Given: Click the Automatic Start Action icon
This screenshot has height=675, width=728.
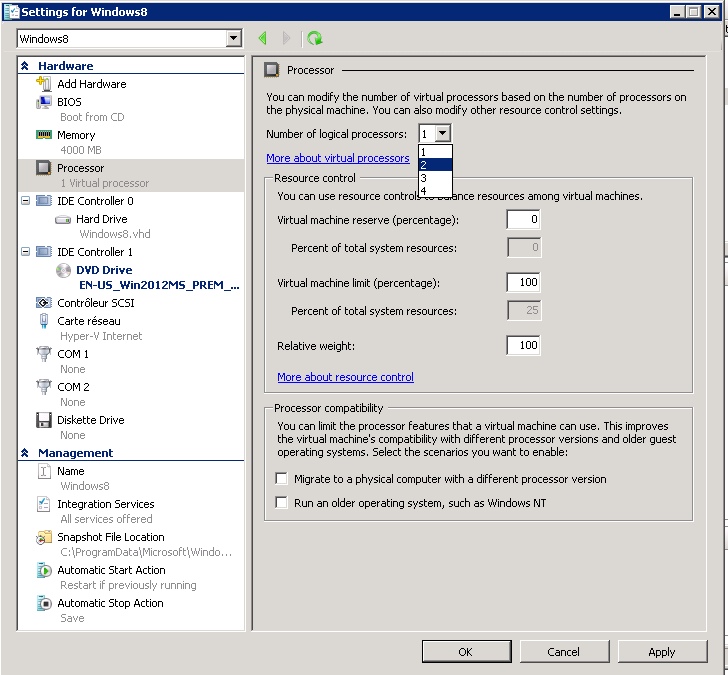Looking at the screenshot, I should coord(44,570).
